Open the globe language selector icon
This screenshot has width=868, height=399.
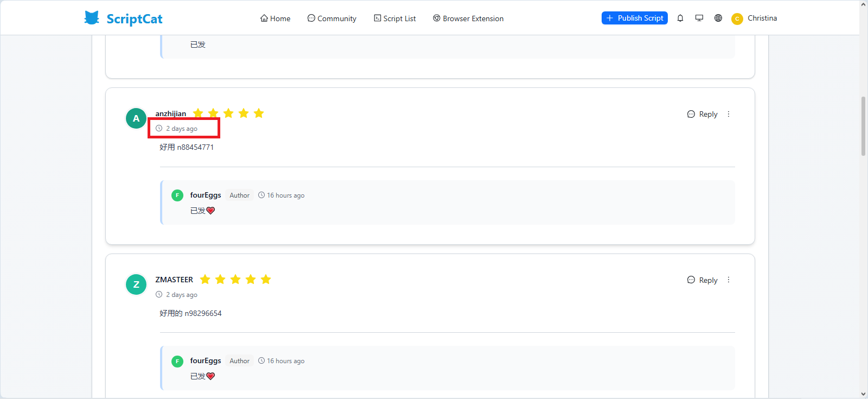pos(718,18)
